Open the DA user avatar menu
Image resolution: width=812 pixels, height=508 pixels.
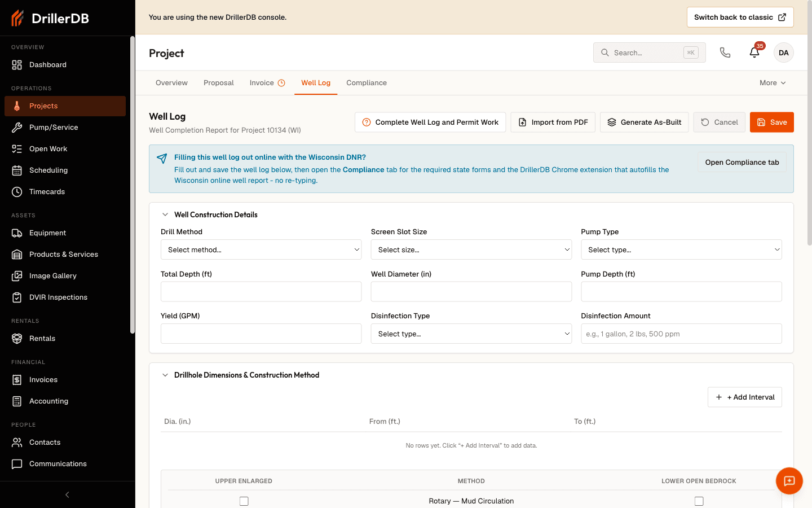pyautogui.click(x=784, y=52)
